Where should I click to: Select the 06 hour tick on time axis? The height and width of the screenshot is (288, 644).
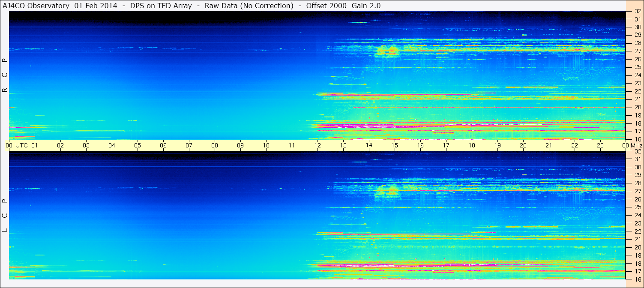[163, 145]
